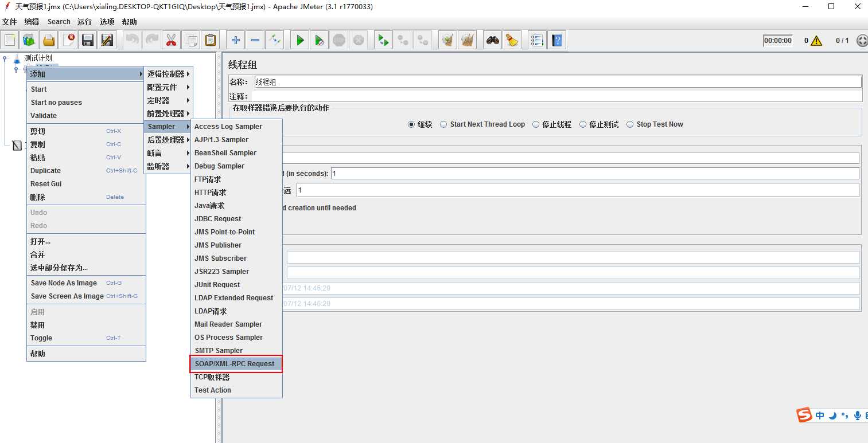This screenshot has height=443, width=868.
Task: Click the green Start play toolbar icon
Action: 300,40
